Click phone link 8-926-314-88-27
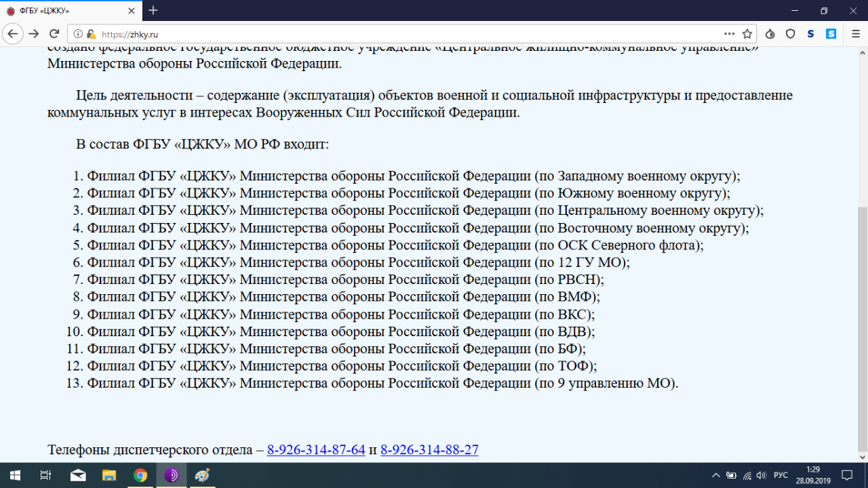The width and height of the screenshot is (868, 488). pyautogui.click(x=429, y=450)
